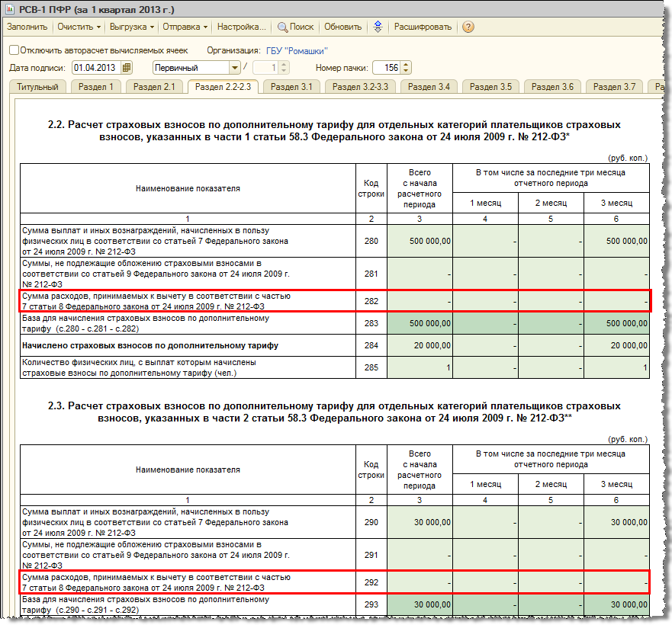Decrease Номер пачки with the down arrow
Image resolution: width=672 pixels, height=625 pixels.
pos(407,71)
